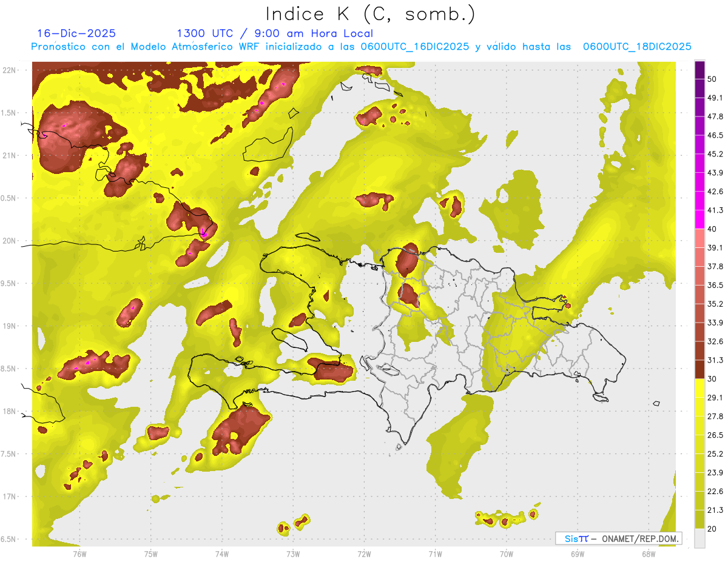The height and width of the screenshot is (562, 728).
Task: Click the 20N latitude label
Action: 10,241
